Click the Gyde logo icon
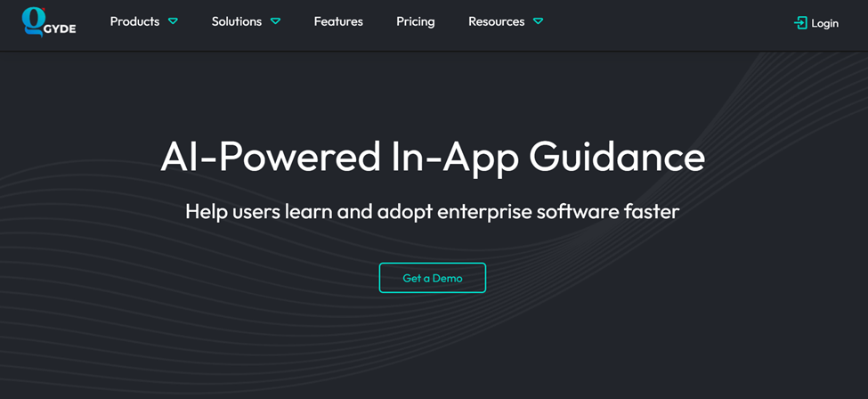The image size is (868, 399). pyautogui.click(x=33, y=20)
